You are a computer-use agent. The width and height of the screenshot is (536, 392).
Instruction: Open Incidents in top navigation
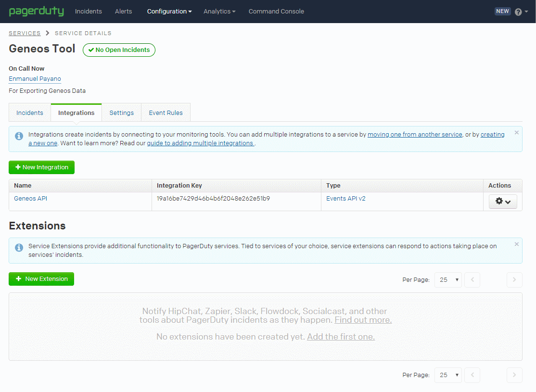pyautogui.click(x=88, y=11)
